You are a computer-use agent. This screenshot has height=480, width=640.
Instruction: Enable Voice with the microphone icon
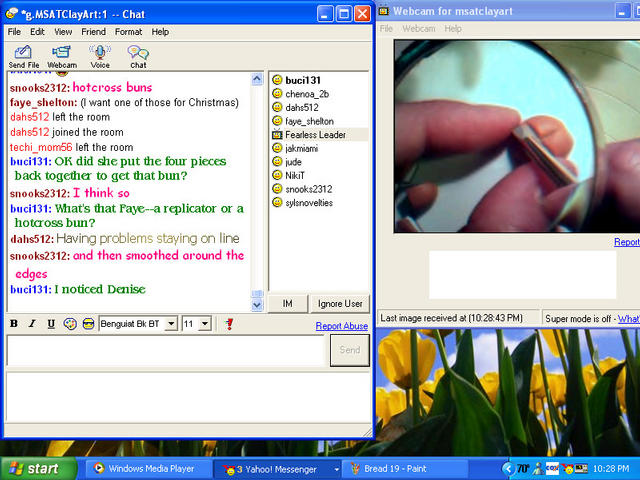click(100, 57)
